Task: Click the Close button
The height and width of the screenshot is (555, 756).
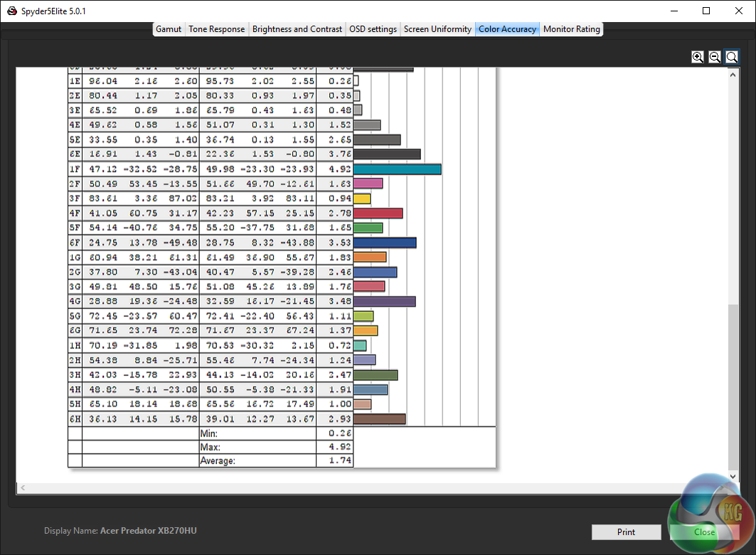Action: pyautogui.click(x=704, y=532)
